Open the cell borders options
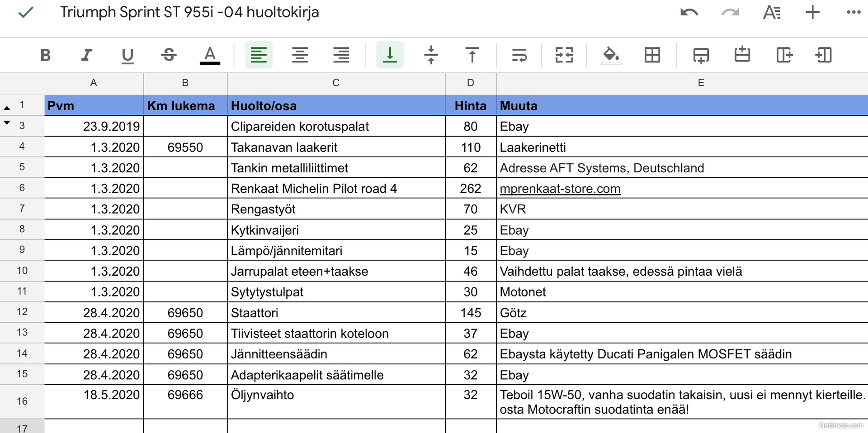 point(652,55)
